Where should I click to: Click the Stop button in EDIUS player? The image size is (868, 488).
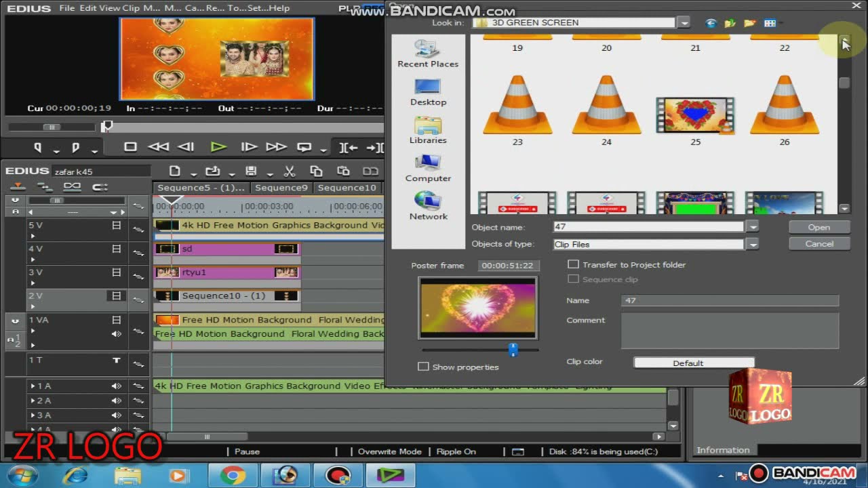point(130,146)
